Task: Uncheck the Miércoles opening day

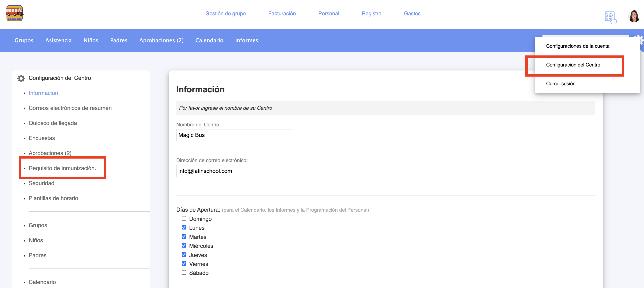Action: (x=184, y=245)
